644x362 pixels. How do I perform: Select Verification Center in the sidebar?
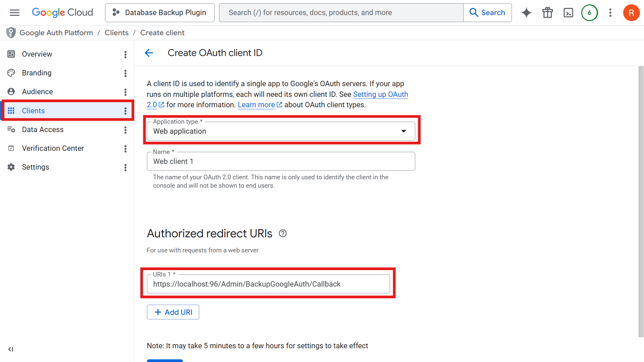[x=53, y=148]
